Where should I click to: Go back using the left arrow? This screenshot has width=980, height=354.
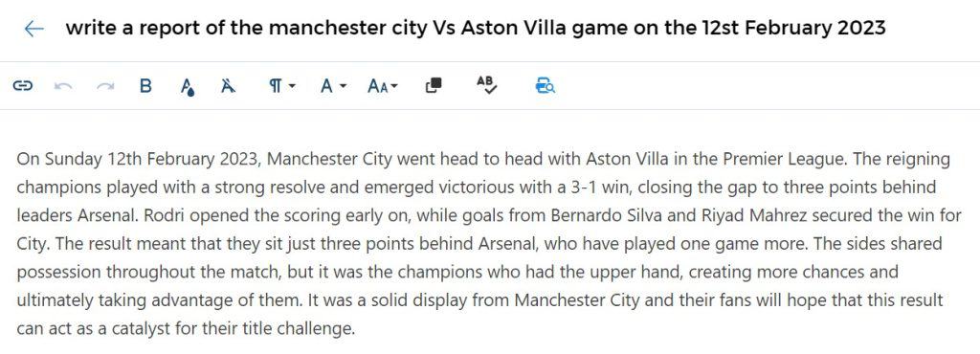click(33, 29)
